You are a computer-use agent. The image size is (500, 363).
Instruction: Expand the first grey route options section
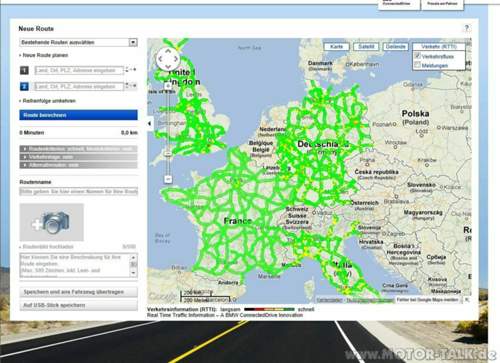pos(79,149)
